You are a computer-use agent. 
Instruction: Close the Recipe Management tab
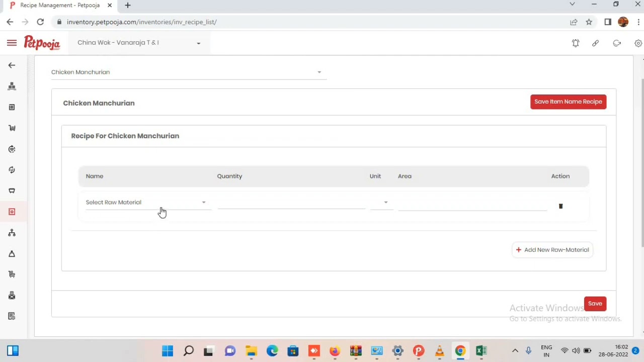[x=110, y=5]
